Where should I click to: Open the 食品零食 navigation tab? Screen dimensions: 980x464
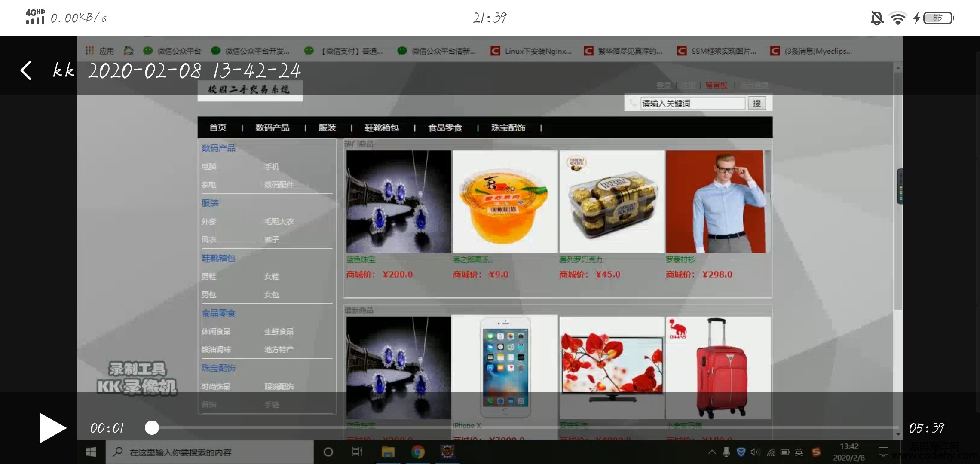click(x=445, y=128)
